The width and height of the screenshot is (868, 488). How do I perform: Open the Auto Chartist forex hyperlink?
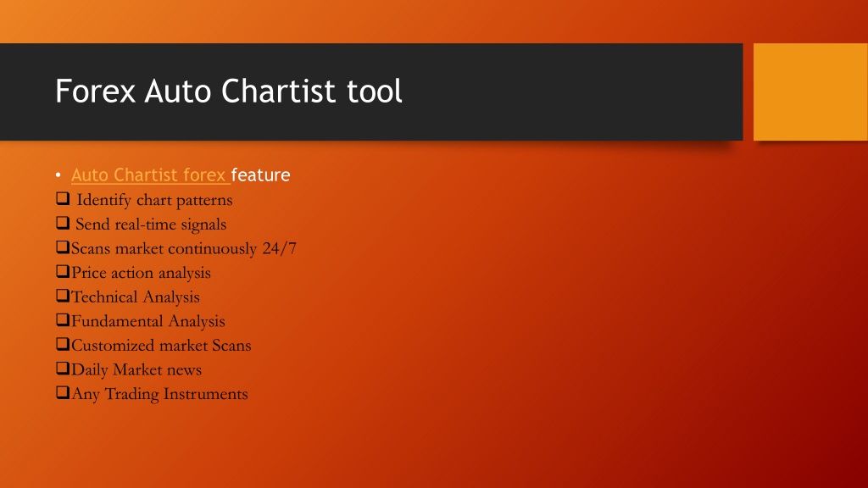pyautogui.click(x=149, y=175)
